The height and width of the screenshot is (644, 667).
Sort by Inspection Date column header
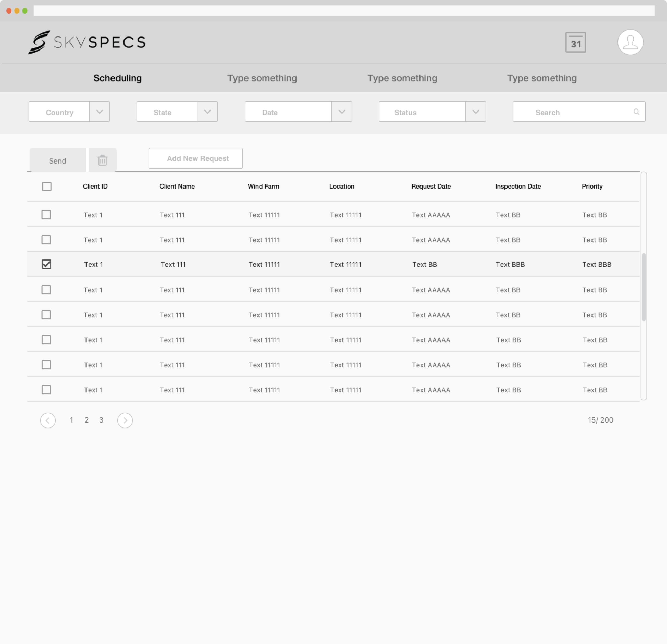518,187
